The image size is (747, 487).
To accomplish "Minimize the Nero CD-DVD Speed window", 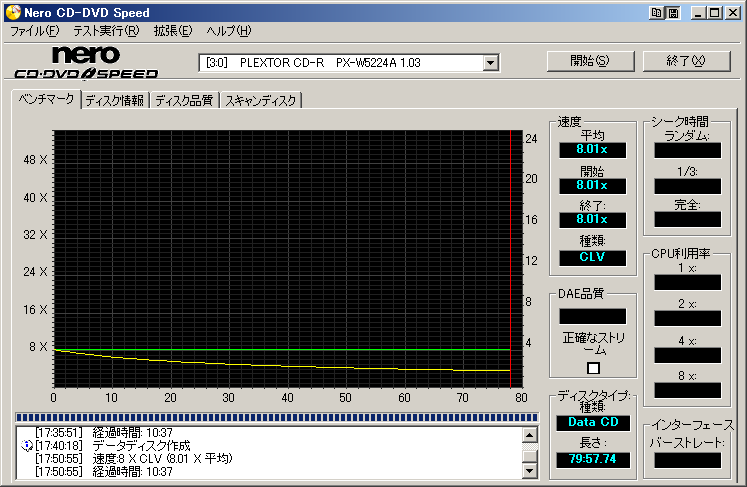I will point(698,13).
